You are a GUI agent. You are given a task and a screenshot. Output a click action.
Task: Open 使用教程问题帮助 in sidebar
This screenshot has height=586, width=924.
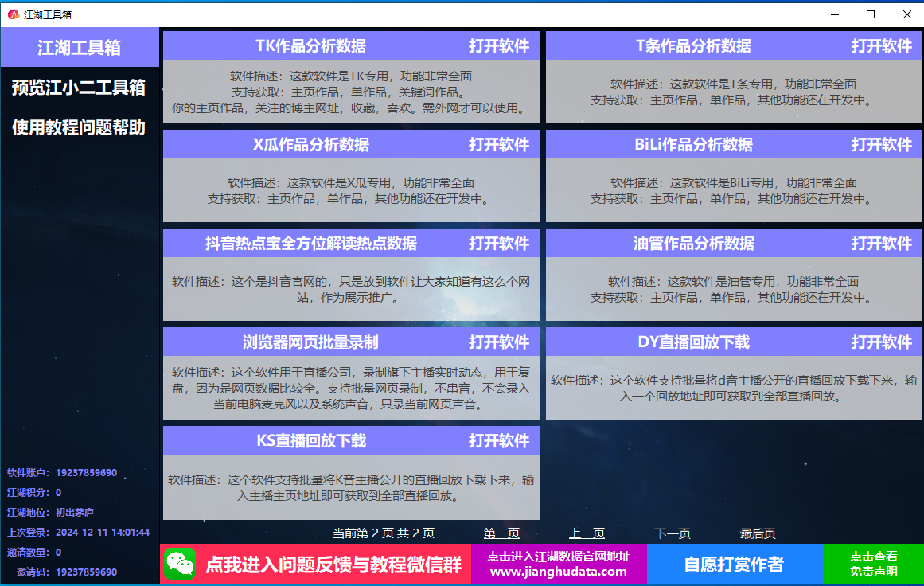click(80, 127)
